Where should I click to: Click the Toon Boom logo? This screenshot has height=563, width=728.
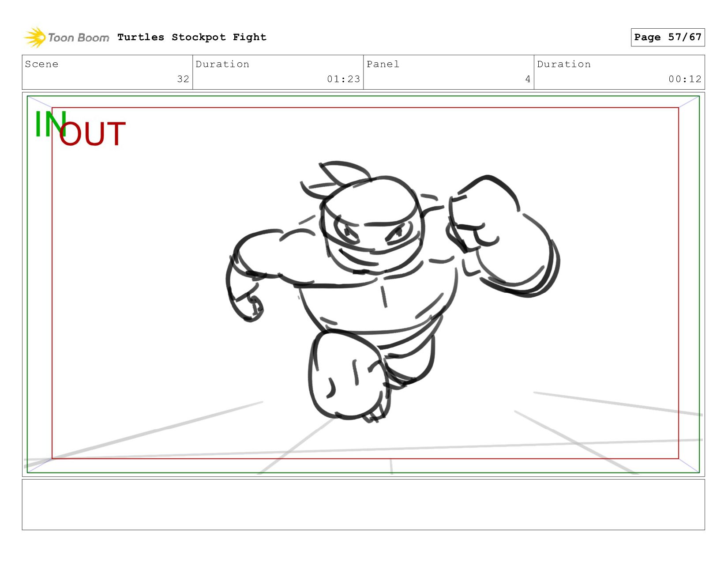point(66,38)
